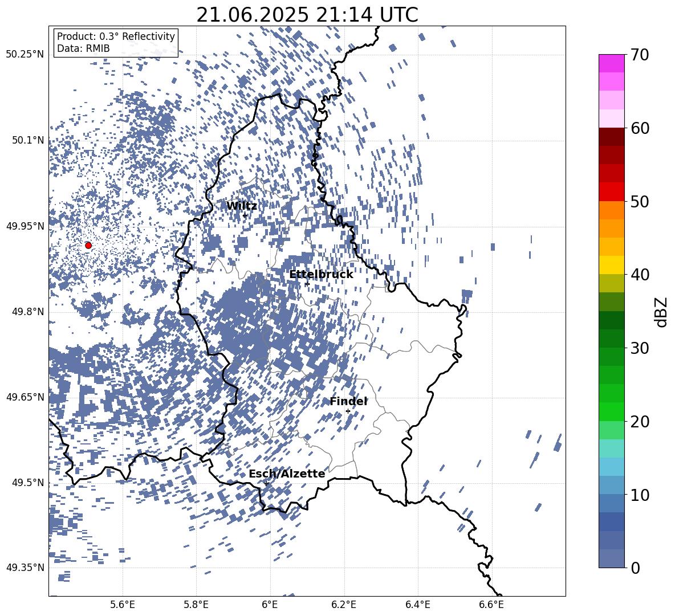Click the red radar location dot
The image size is (675, 616).
[88, 245]
